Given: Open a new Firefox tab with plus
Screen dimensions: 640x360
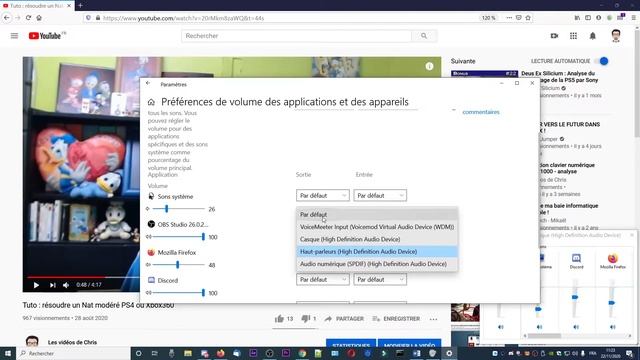Looking at the screenshot, I should [x=80, y=5].
